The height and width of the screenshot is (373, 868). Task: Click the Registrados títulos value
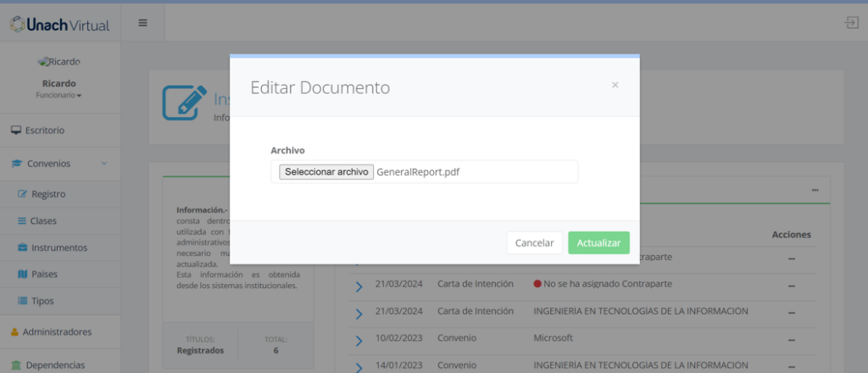(x=200, y=350)
